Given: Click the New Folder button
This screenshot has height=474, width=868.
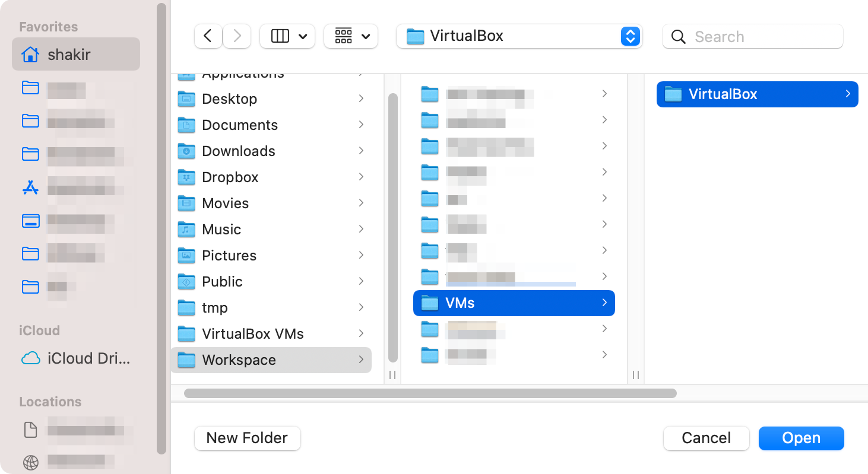Looking at the screenshot, I should 247,438.
